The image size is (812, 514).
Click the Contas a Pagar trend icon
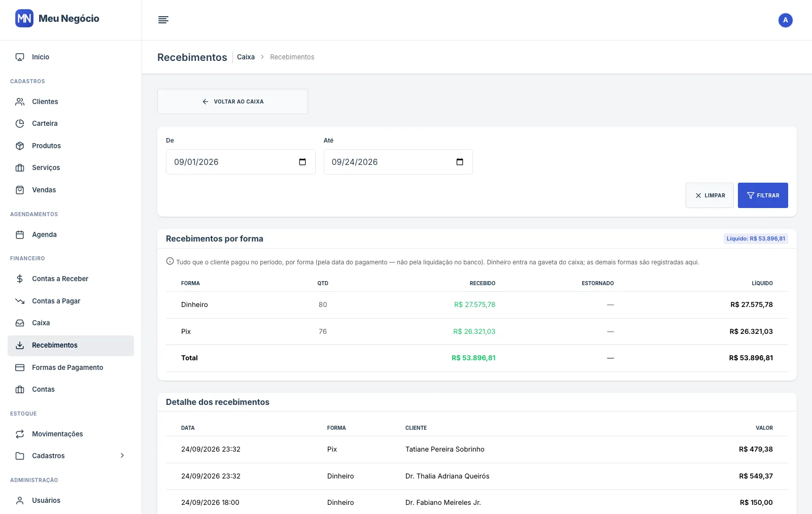point(20,301)
